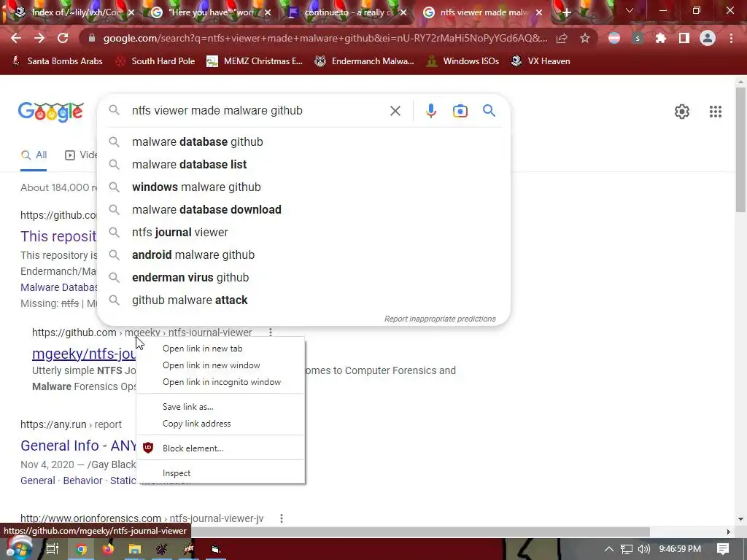Open Chrome three-dot menu

tap(731, 38)
